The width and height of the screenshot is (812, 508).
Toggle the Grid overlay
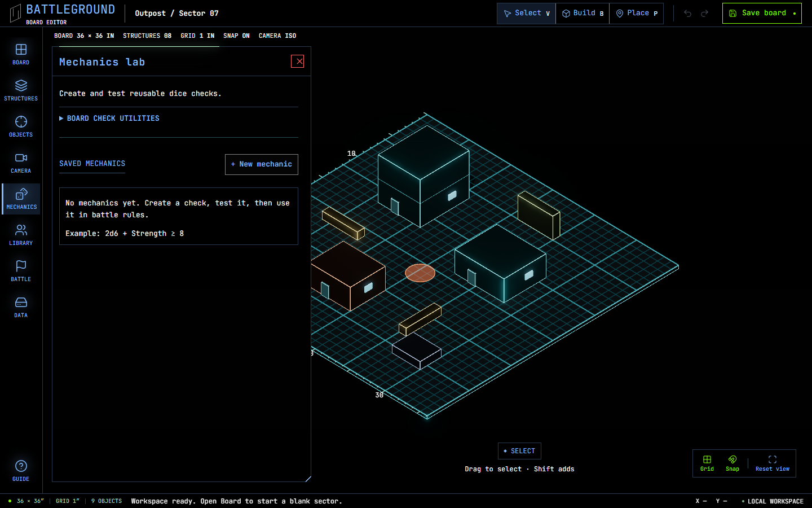[x=707, y=463]
